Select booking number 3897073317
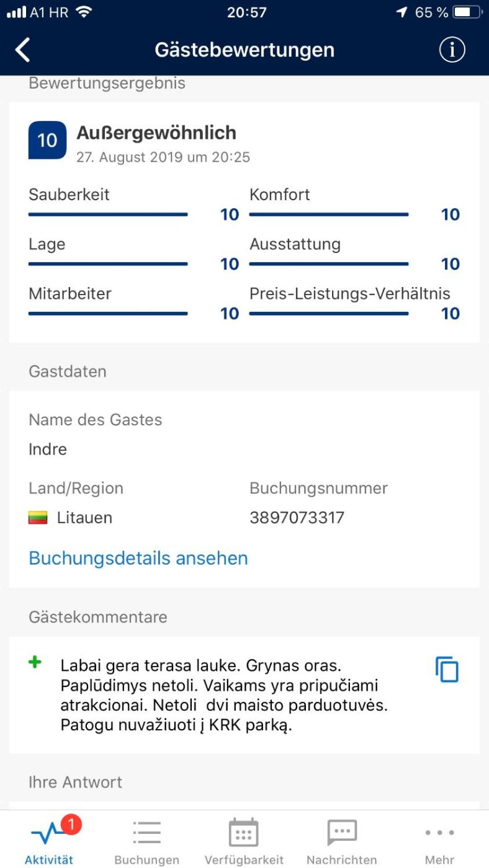The image size is (489, 868). pos(297,518)
